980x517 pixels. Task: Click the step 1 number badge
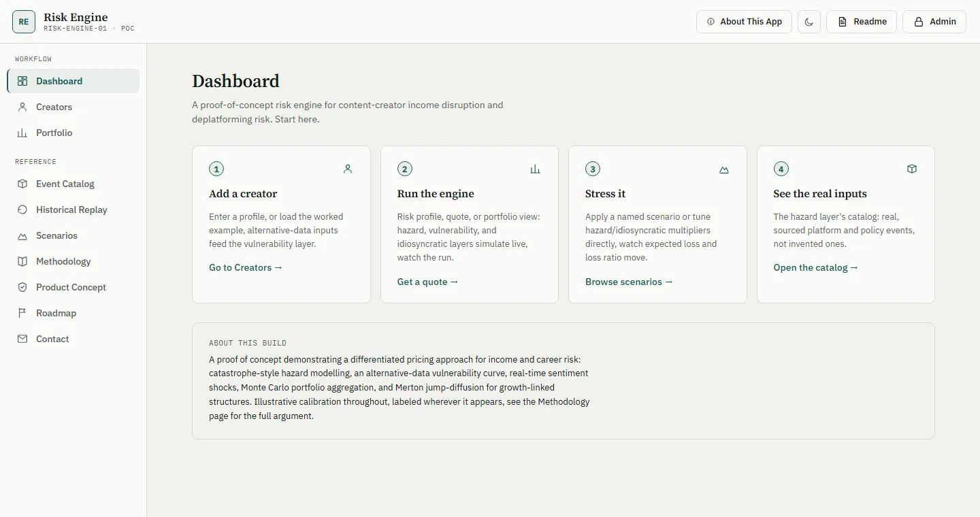tap(216, 169)
